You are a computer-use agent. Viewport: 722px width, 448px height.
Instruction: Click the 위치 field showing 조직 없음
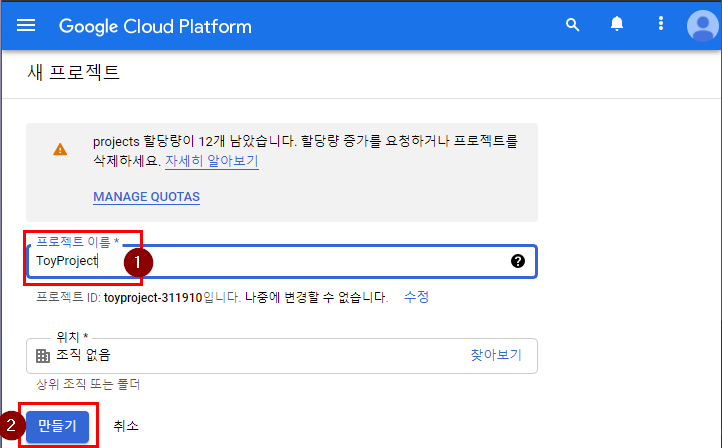tap(282, 356)
